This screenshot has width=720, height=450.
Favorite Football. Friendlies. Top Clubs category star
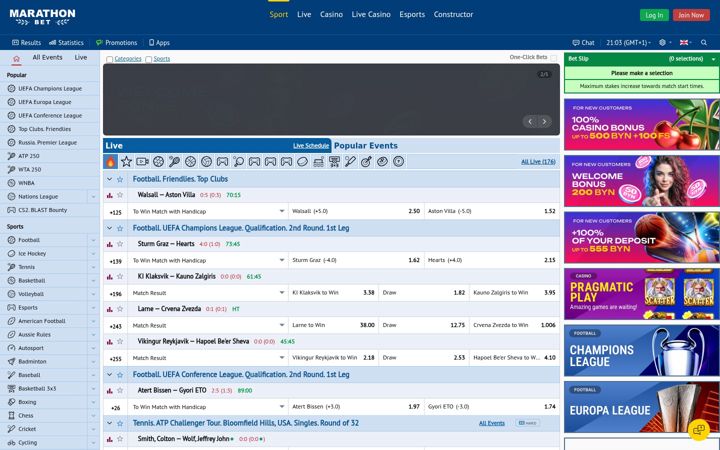[120, 180]
